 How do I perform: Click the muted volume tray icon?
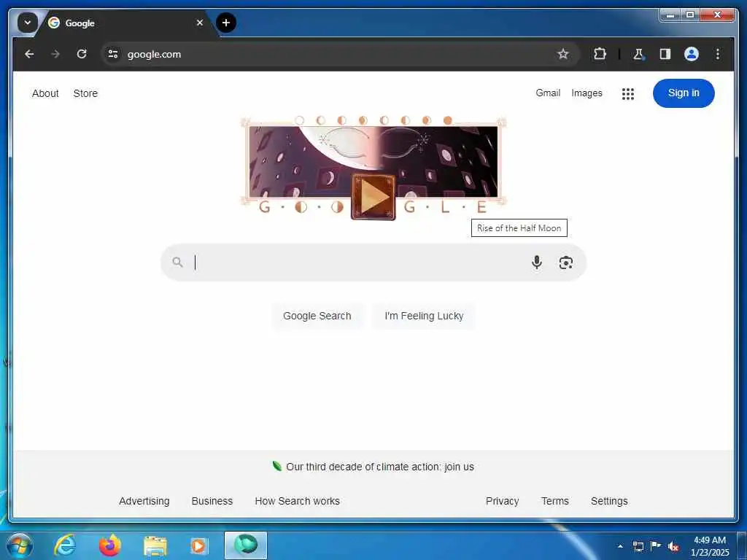tap(673, 547)
